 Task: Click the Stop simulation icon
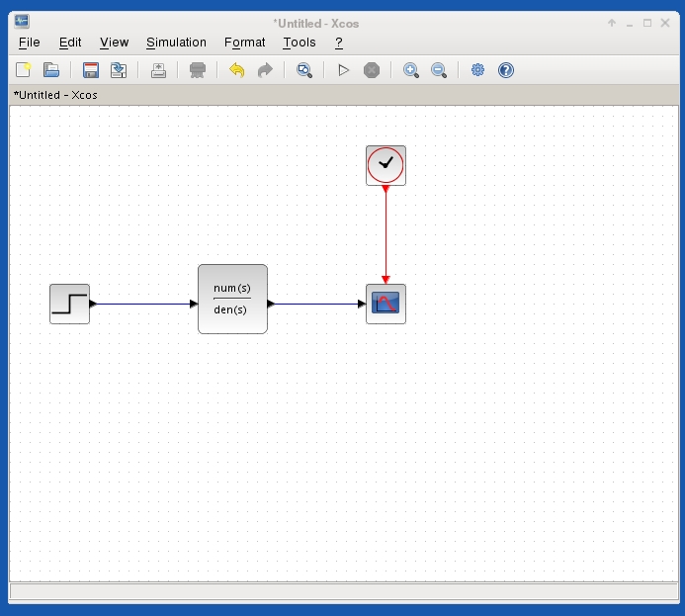(x=372, y=70)
